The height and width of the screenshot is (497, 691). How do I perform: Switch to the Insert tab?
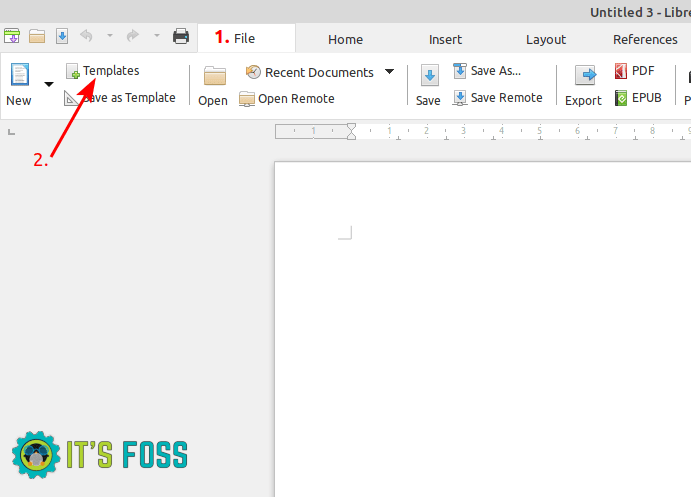click(445, 40)
